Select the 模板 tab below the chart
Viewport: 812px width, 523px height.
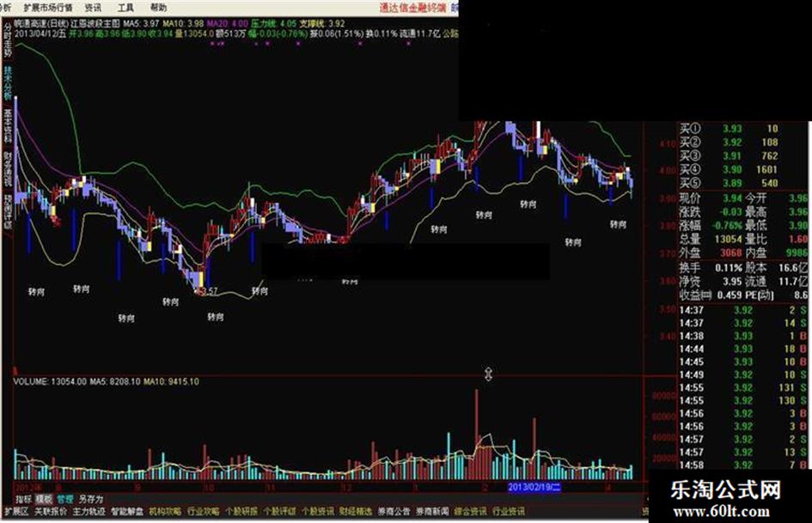(x=44, y=499)
